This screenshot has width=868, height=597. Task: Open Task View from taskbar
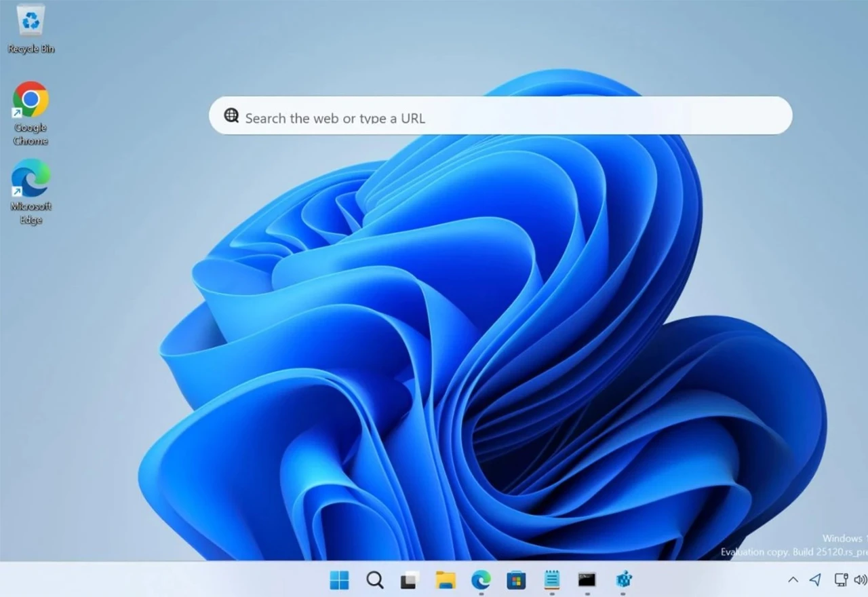pos(410,580)
